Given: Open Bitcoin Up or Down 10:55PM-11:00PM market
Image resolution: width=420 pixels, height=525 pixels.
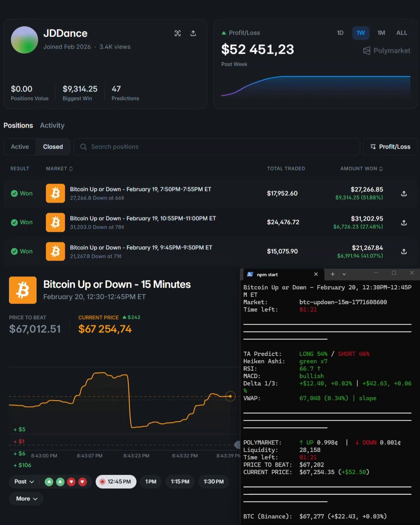Looking at the screenshot, I should click(143, 218).
